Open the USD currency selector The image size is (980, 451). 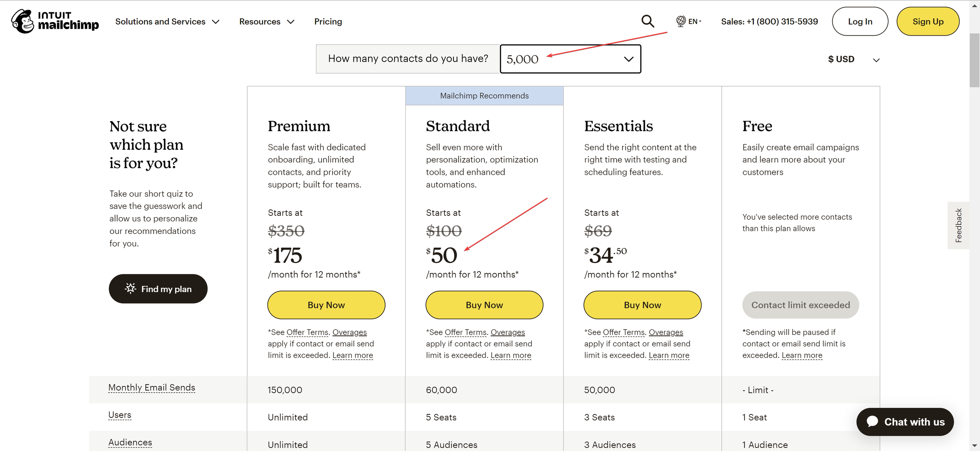coord(853,59)
